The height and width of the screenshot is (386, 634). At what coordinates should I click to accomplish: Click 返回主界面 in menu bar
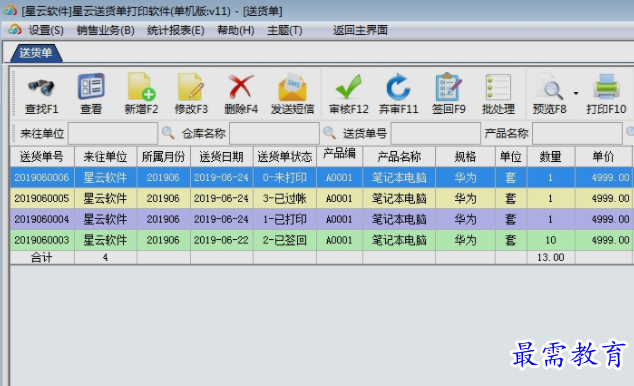click(360, 30)
